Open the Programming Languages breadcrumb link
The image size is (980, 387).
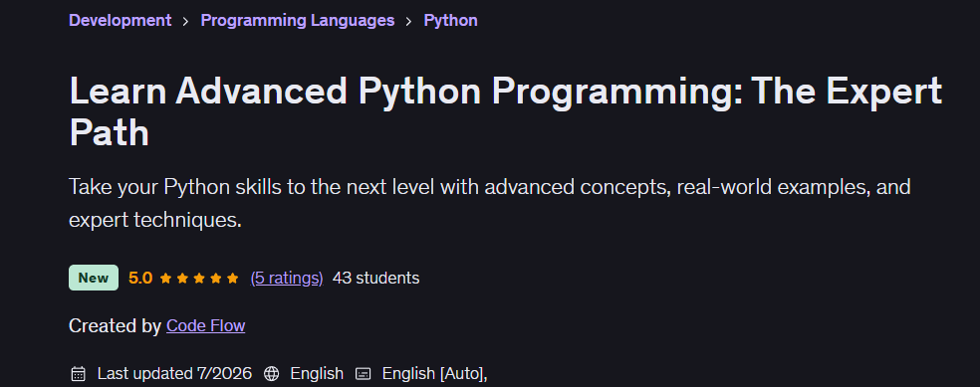298,20
